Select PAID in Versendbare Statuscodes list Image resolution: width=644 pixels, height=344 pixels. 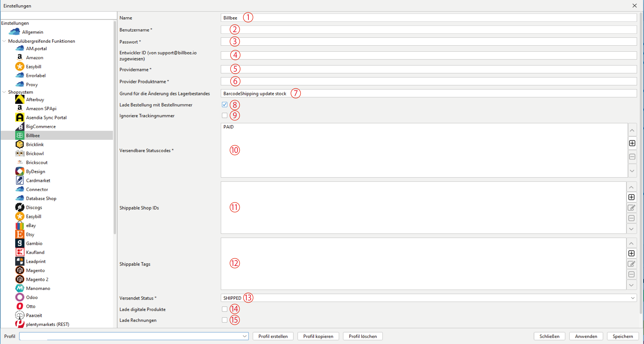(x=228, y=127)
